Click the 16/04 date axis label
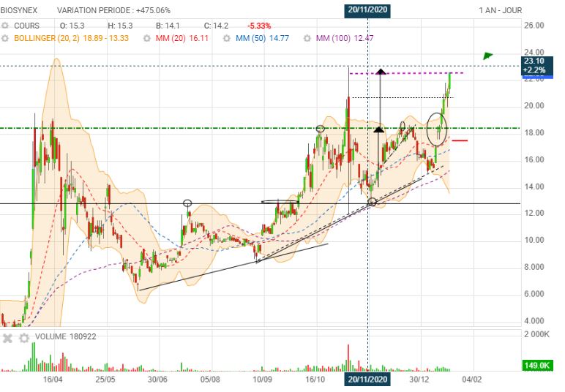The height and width of the screenshot is (392, 565). (x=53, y=380)
